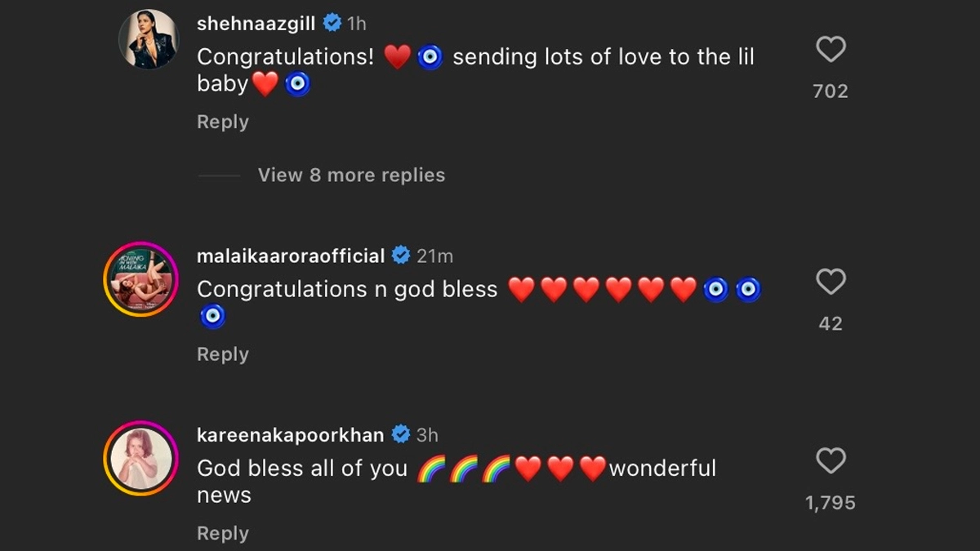The image size is (980, 551).
Task: Open shehnaazgill's profile picture
Action: coord(149,40)
